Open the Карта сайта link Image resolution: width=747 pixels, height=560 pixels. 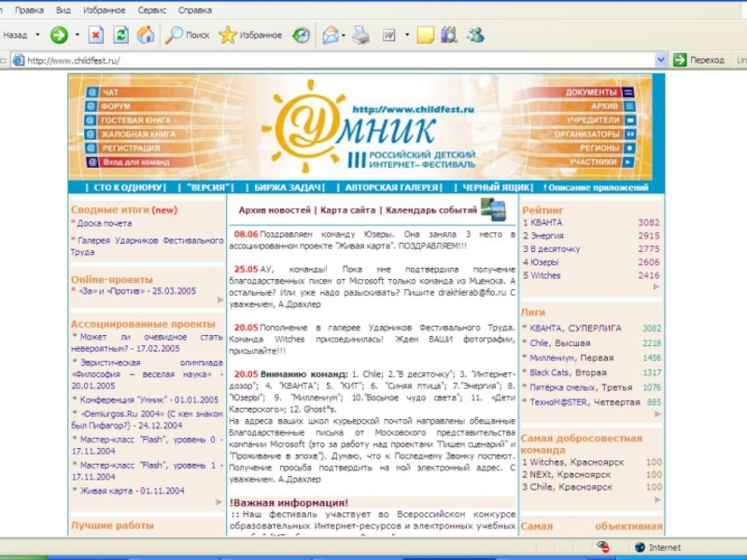click(x=348, y=211)
